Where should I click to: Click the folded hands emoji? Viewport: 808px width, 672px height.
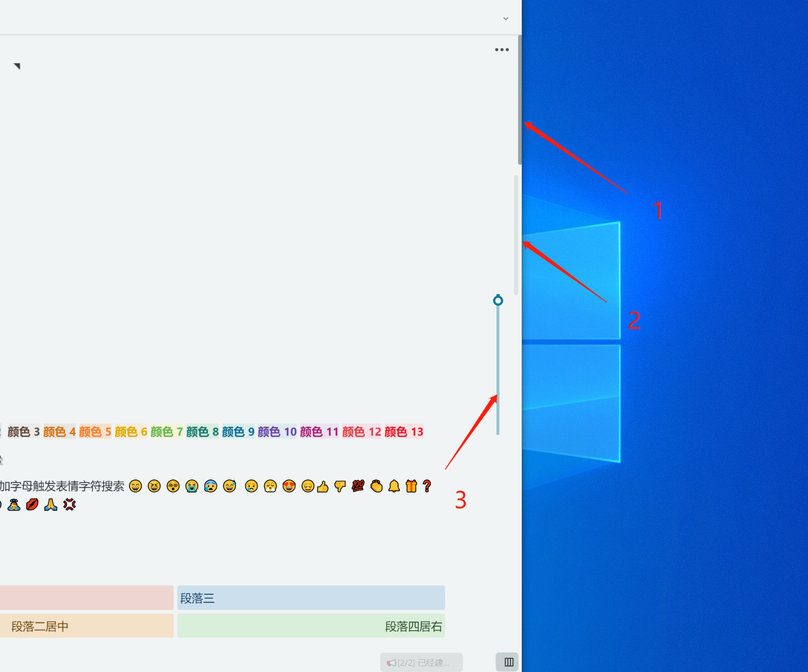coord(51,504)
